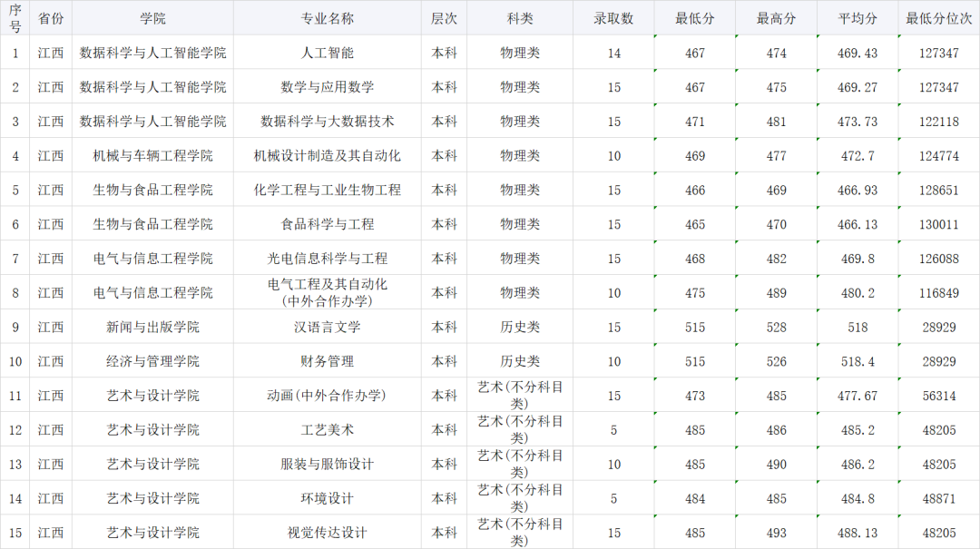Click the 经济与管理学院 college cell
Viewport: 980px width, 549px height.
[x=152, y=361]
